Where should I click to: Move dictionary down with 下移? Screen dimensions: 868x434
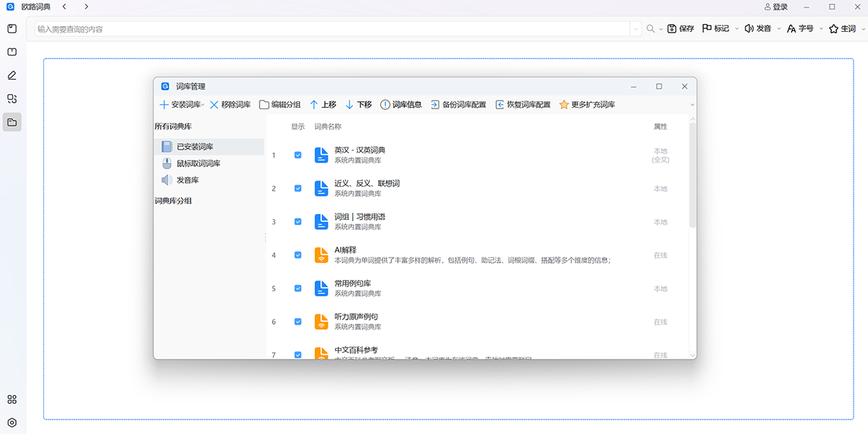point(358,105)
